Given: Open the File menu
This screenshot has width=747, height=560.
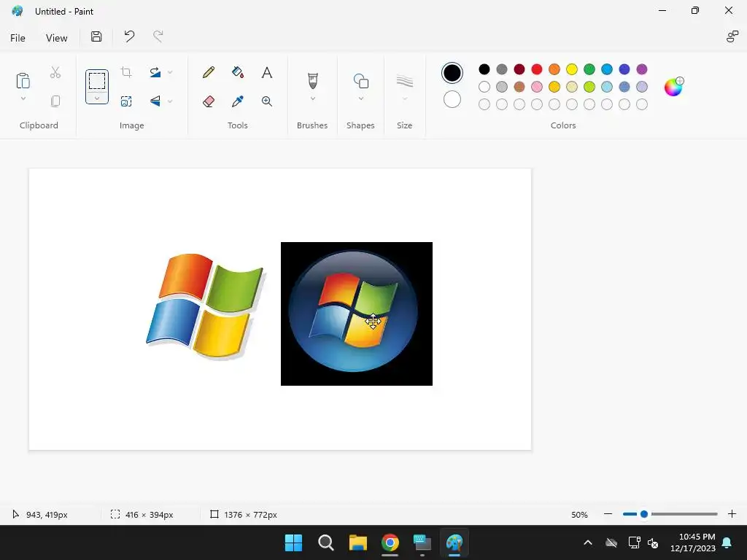Looking at the screenshot, I should pos(18,38).
